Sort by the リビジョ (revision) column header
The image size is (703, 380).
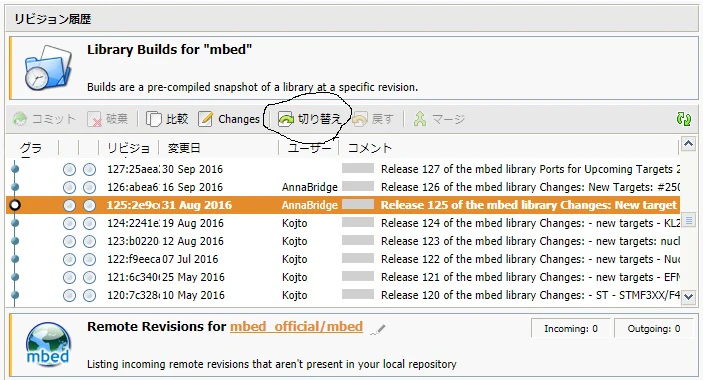point(129,148)
